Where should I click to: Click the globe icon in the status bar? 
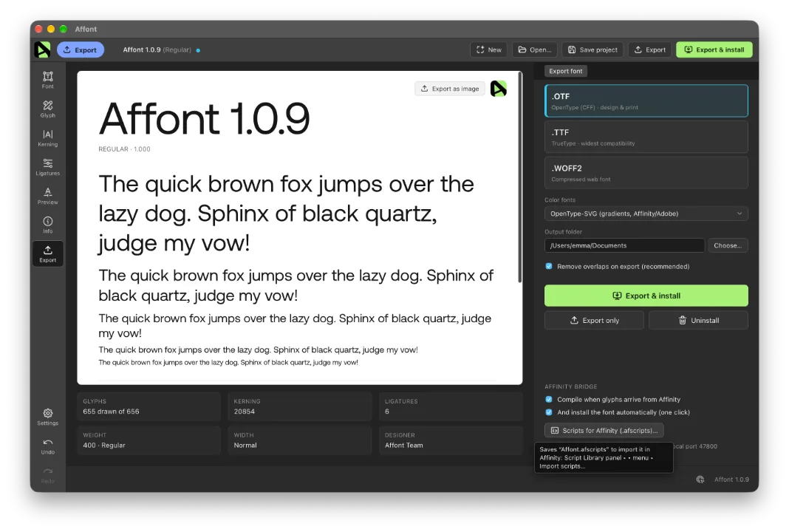700,479
